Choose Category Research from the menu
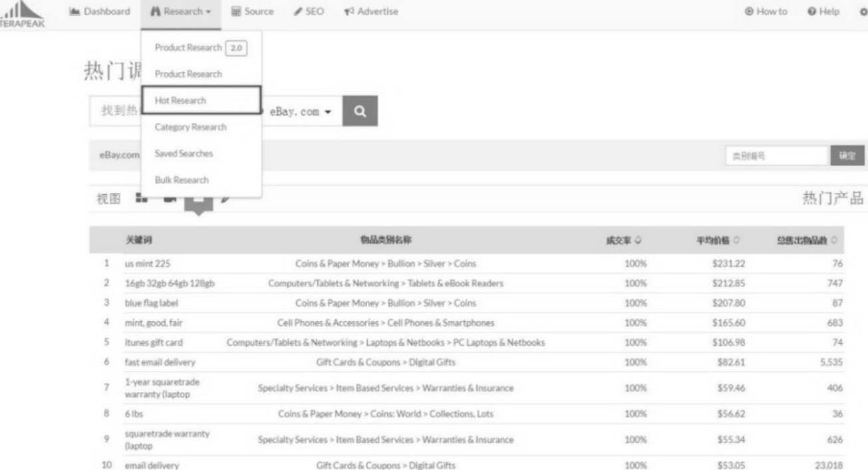The image size is (868, 470). click(190, 127)
